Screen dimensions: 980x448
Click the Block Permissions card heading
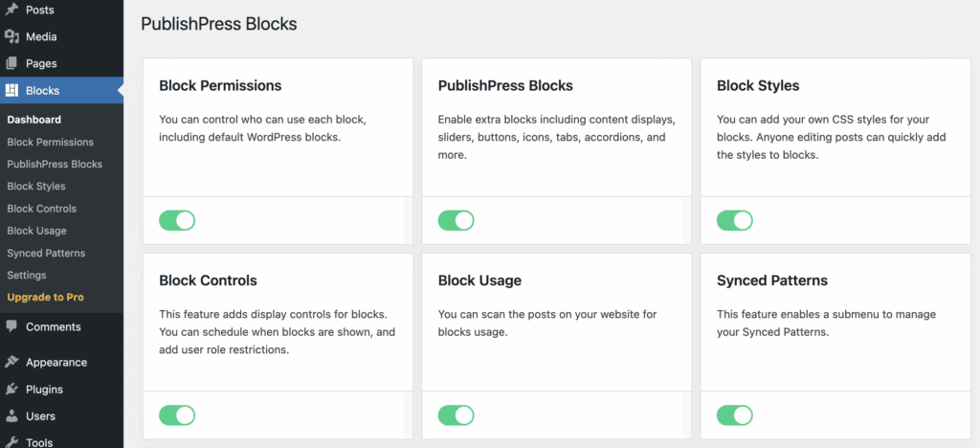(x=220, y=85)
